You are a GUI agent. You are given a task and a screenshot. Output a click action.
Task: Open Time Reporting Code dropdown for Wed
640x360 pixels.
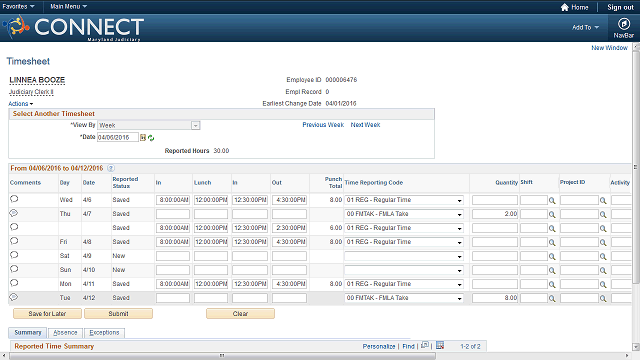click(404, 200)
